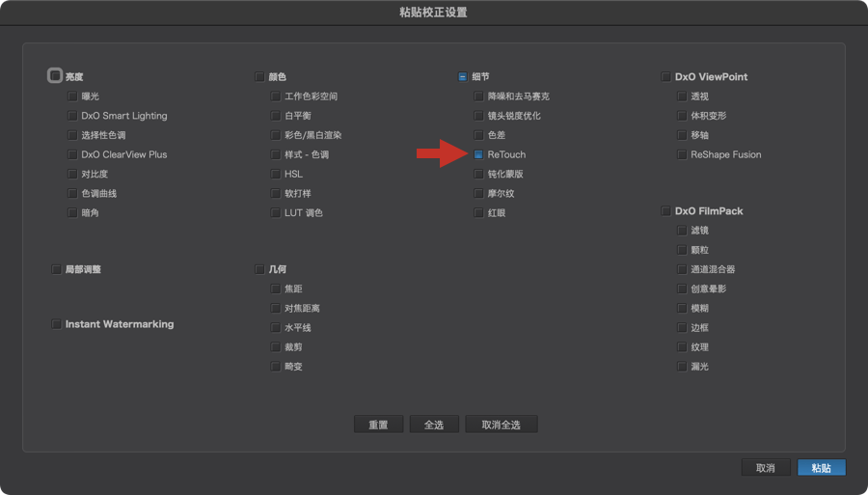This screenshot has width=868, height=495.
Task: Check the 通道混合器 checkbox
Action: pos(682,269)
